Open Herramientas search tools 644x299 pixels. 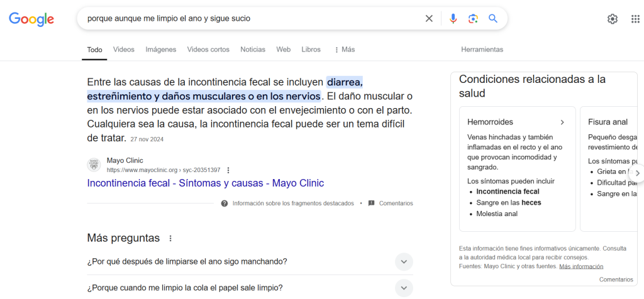pos(482,50)
